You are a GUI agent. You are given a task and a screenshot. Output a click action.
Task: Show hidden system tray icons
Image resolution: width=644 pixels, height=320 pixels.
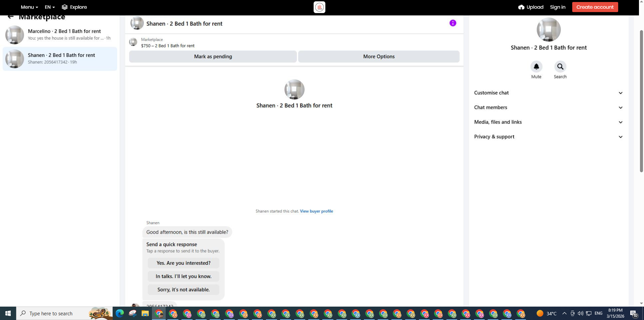click(564, 314)
